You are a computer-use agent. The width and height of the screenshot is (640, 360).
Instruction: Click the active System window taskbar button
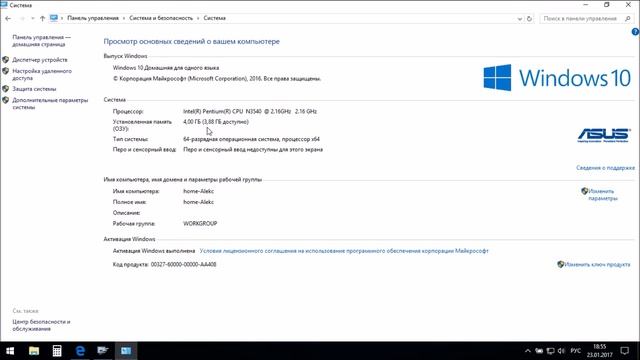(x=126, y=351)
